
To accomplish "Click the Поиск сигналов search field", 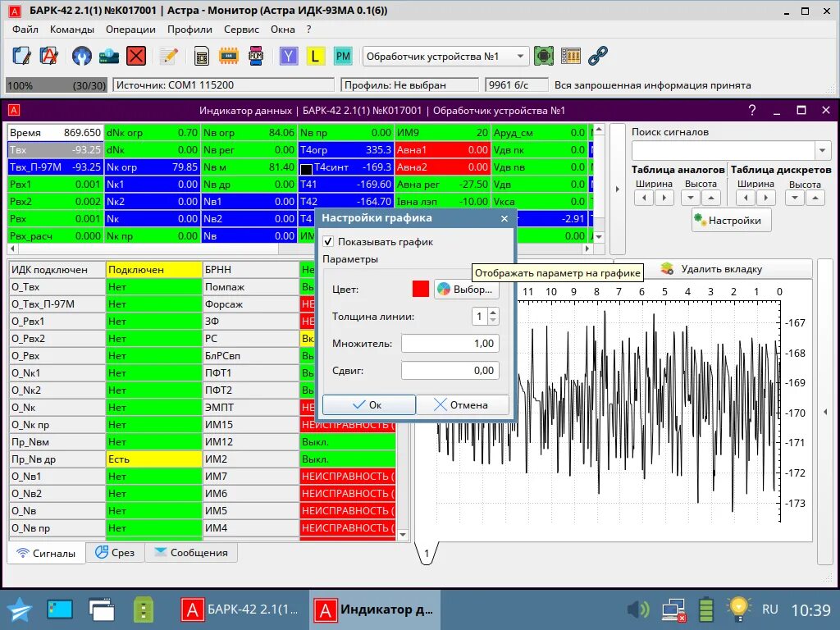I will [x=724, y=151].
